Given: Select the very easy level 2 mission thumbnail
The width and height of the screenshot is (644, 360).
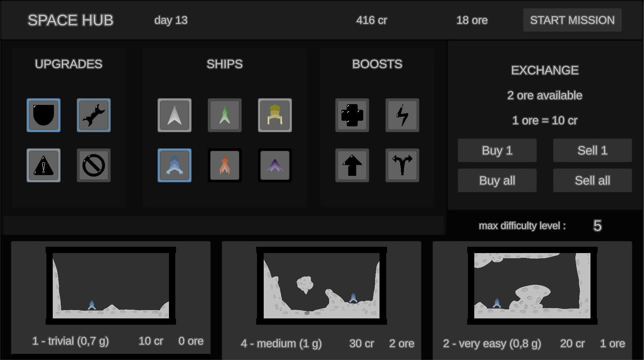Looking at the screenshot, I should click(x=532, y=286).
